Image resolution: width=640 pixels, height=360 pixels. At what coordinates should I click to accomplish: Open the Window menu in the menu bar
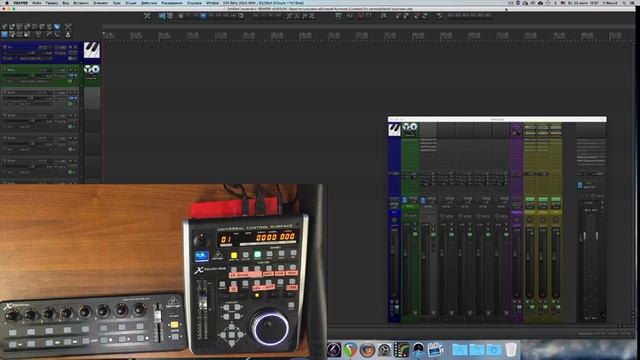pos(212,3)
